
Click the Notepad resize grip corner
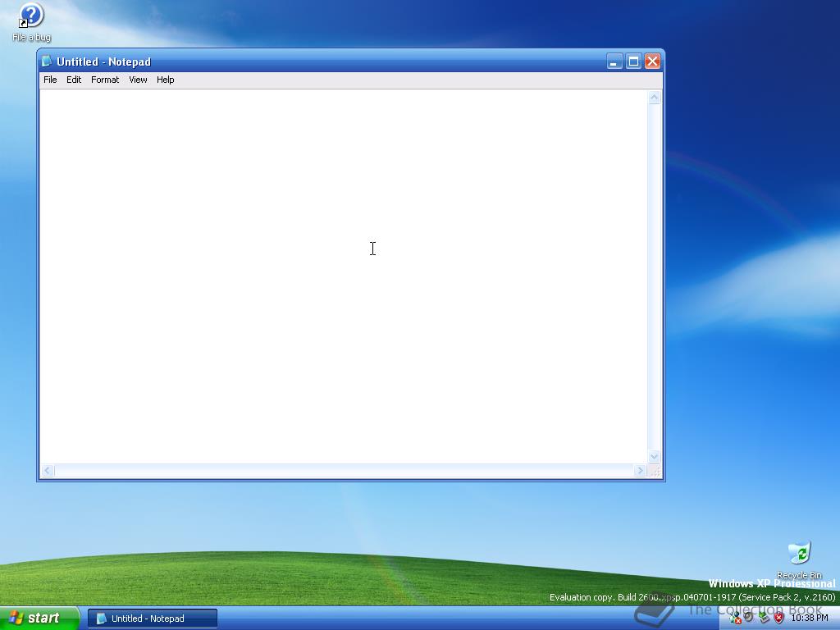pos(654,471)
